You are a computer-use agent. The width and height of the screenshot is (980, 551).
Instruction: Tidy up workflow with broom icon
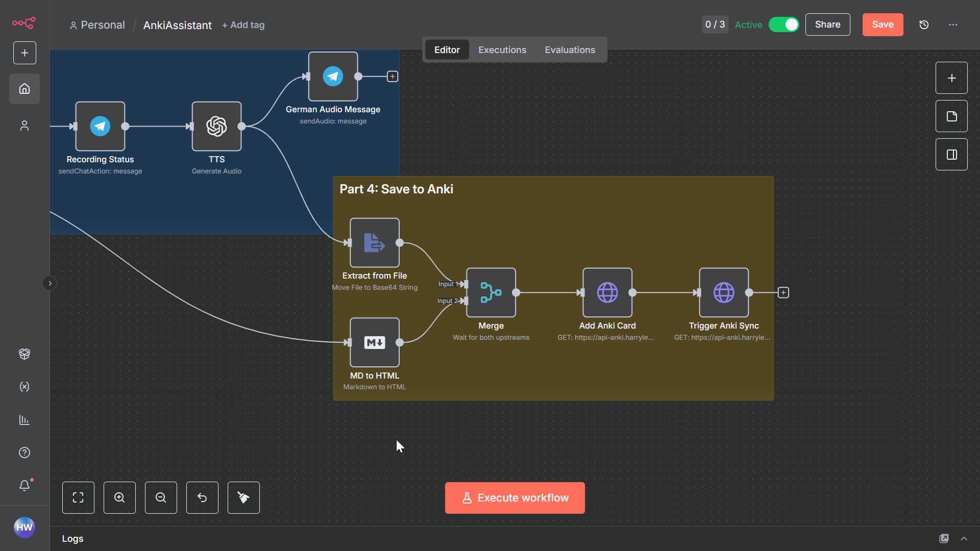[243, 497]
